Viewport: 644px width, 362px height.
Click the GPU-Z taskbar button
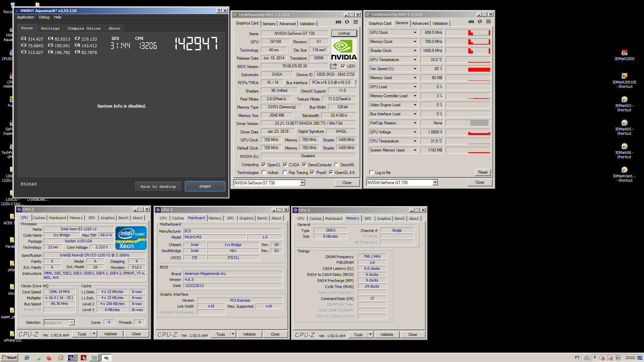(x=95, y=358)
